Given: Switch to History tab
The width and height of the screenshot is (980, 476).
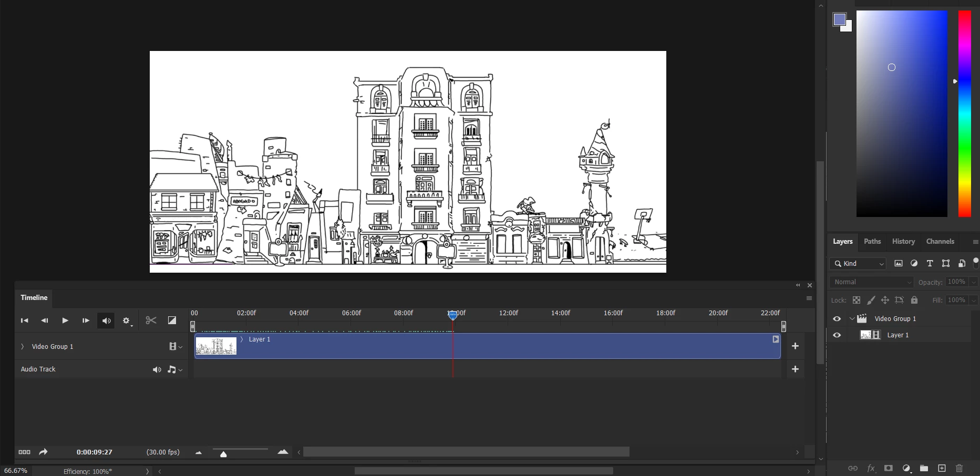Looking at the screenshot, I should click(x=903, y=242).
